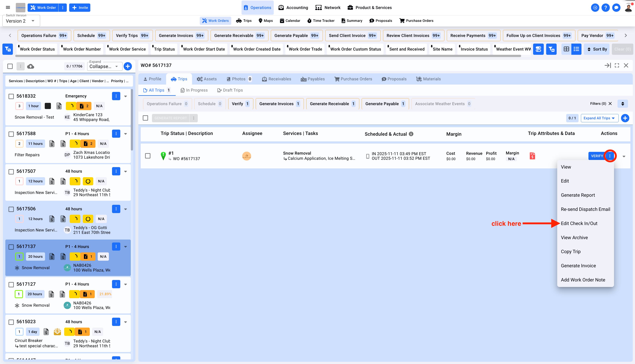Screen dimensions: 635x364
Task: Click the Invite button
Action: tap(80, 8)
